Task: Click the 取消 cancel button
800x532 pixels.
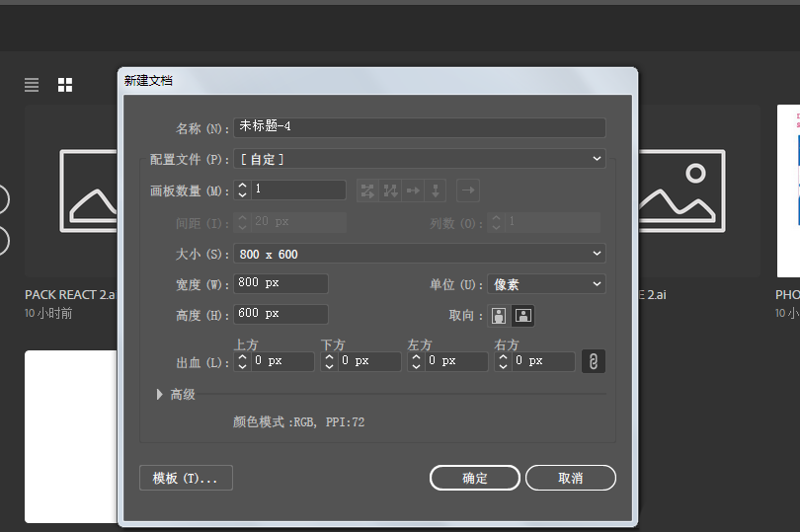Action: pyautogui.click(x=571, y=478)
